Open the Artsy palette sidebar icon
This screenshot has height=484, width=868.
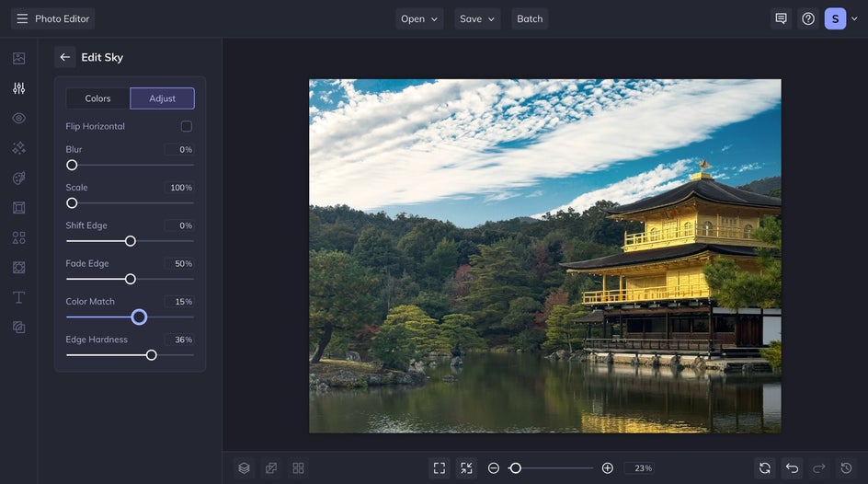tap(18, 178)
